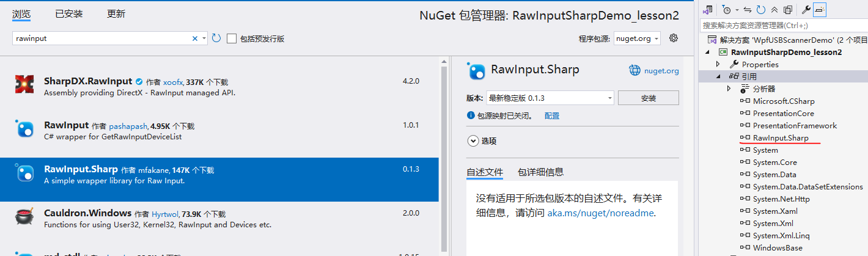Viewport: 868px width, 256px height.
Task: Select the System.Xml reference
Action: coord(773,223)
